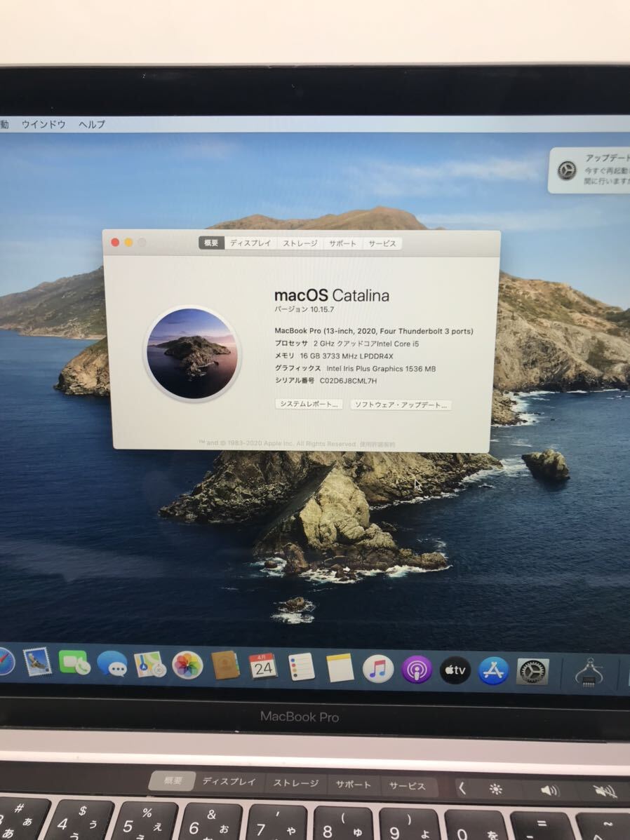The image size is (630, 840).
Task: Open the サポート tab
Action: tap(342, 243)
